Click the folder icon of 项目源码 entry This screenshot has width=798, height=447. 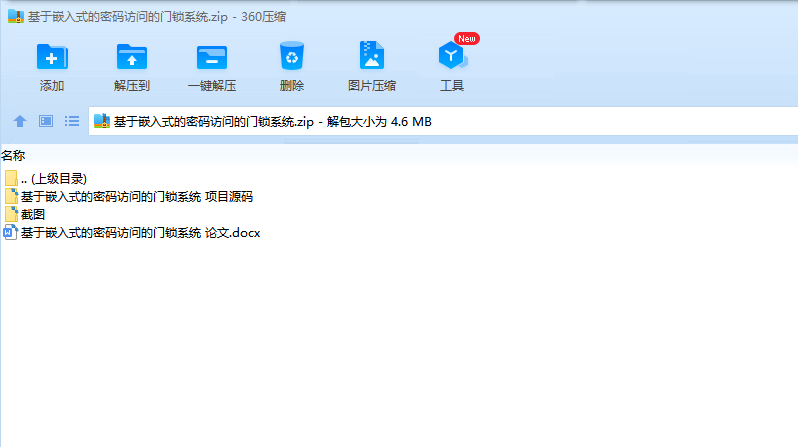pyautogui.click(x=11, y=197)
